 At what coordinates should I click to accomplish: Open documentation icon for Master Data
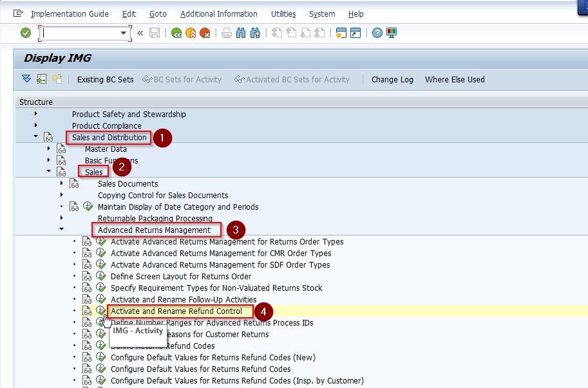[61, 149]
